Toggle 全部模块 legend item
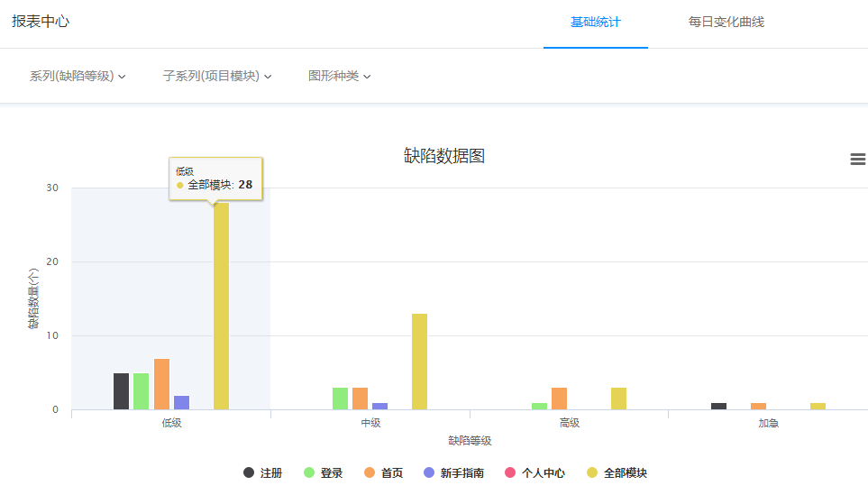Screen dimensions: 868x504 coord(617,472)
